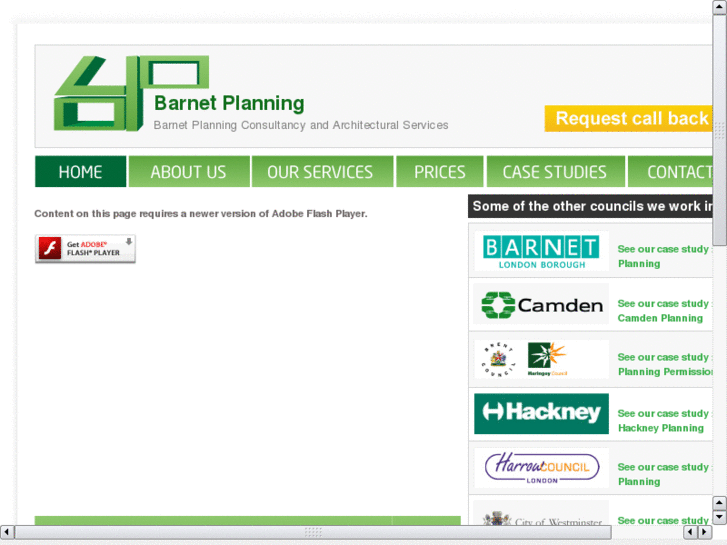Screen dimensions: 727x545
Task: Open the CASE STUDIES menu item
Action: [x=555, y=172]
